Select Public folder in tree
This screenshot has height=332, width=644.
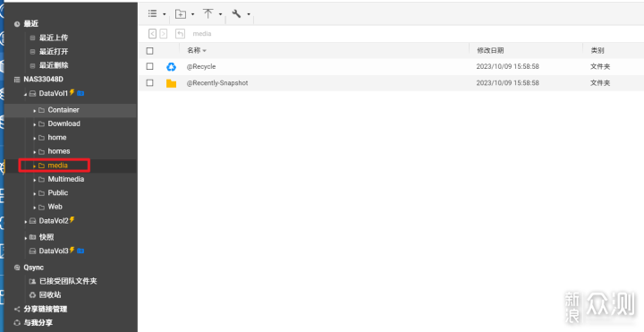coord(58,192)
